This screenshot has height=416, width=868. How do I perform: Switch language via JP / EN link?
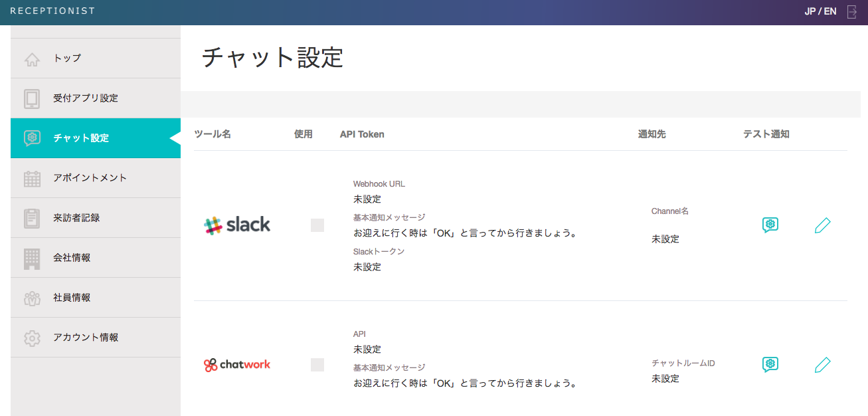820,12
